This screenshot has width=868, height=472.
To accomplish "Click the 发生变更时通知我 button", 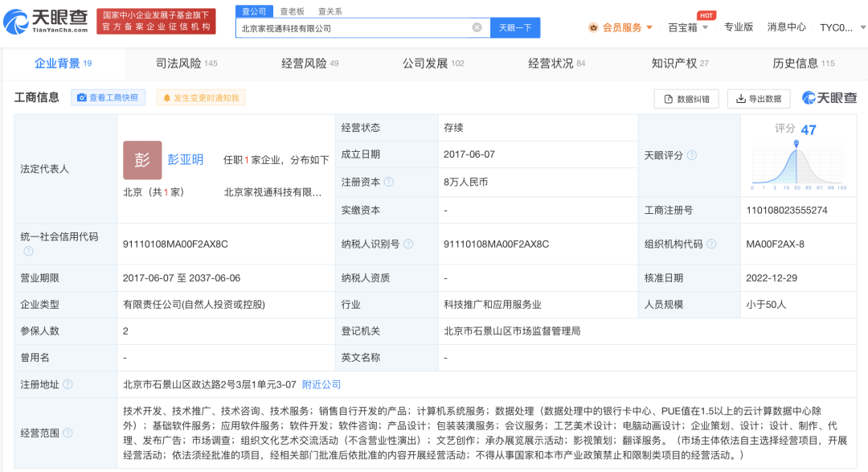I will click(x=201, y=97).
